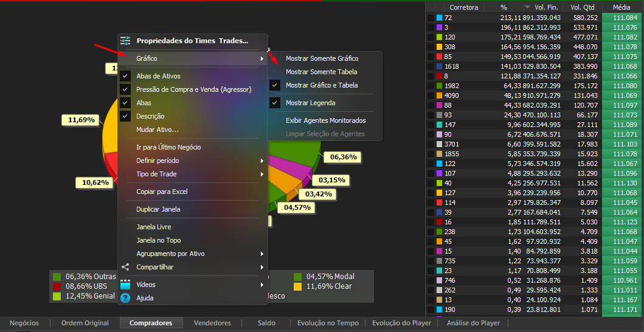The width and height of the screenshot is (644, 332).
Task: Click the Ajuda question mark icon
Action: click(125, 298)
